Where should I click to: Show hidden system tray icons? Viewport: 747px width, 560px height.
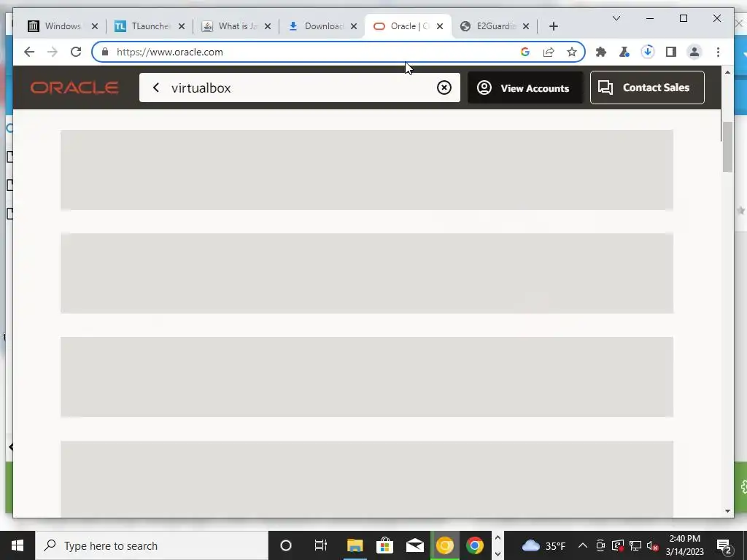(x=583, y=545)
